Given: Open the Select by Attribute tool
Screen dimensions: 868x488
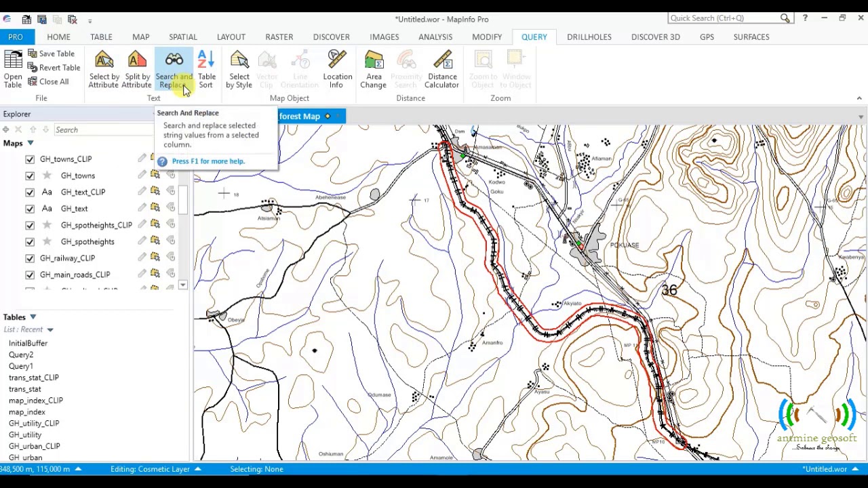Looking at the screenshot, I should [104, 69].
